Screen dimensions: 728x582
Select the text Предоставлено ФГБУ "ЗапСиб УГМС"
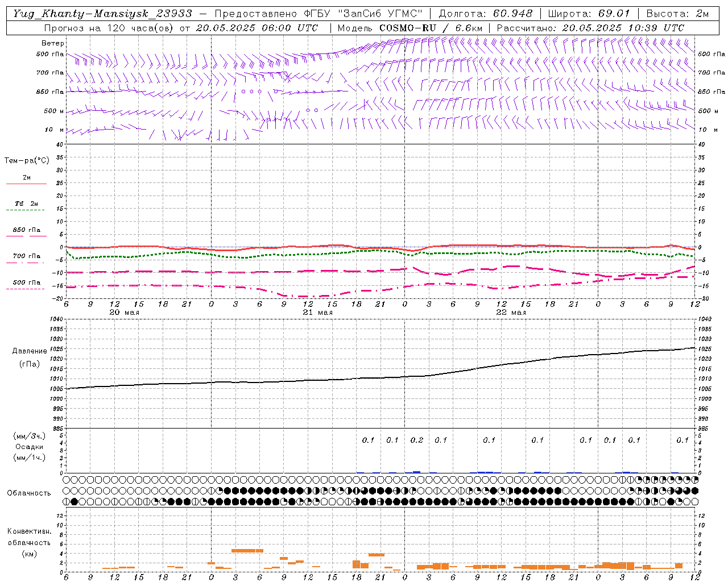[x=319, y=14]
